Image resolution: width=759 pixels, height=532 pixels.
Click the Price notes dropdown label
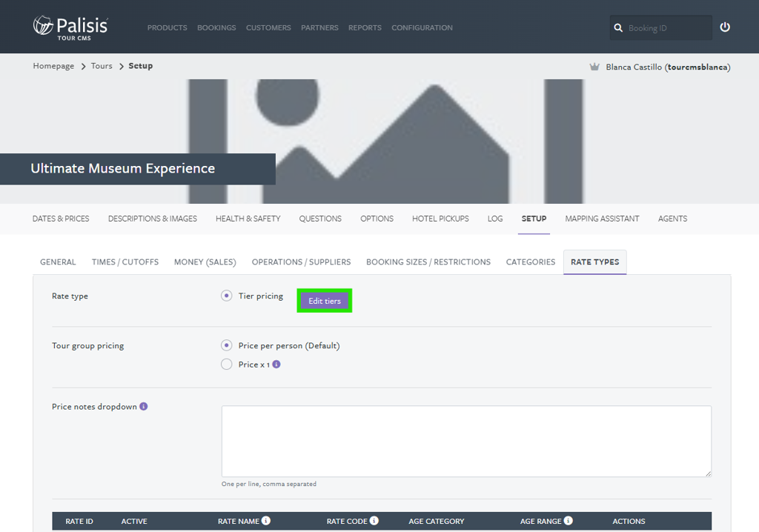tap(94, 407)
